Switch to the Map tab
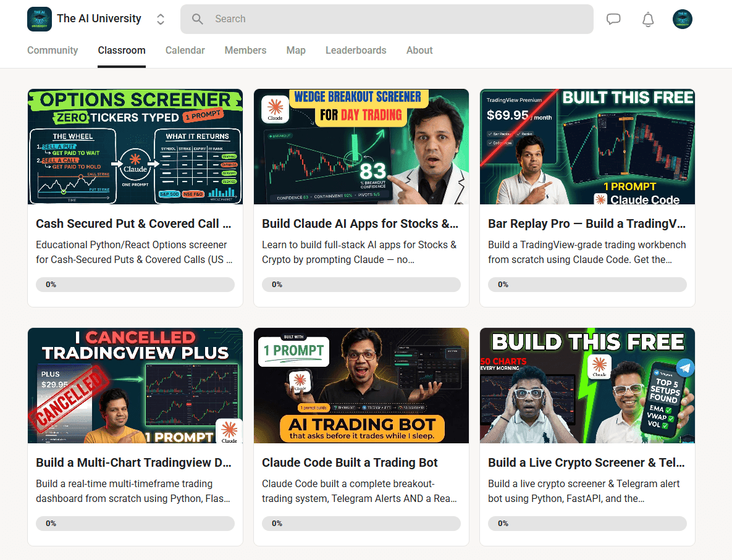 tap(296, 51)
